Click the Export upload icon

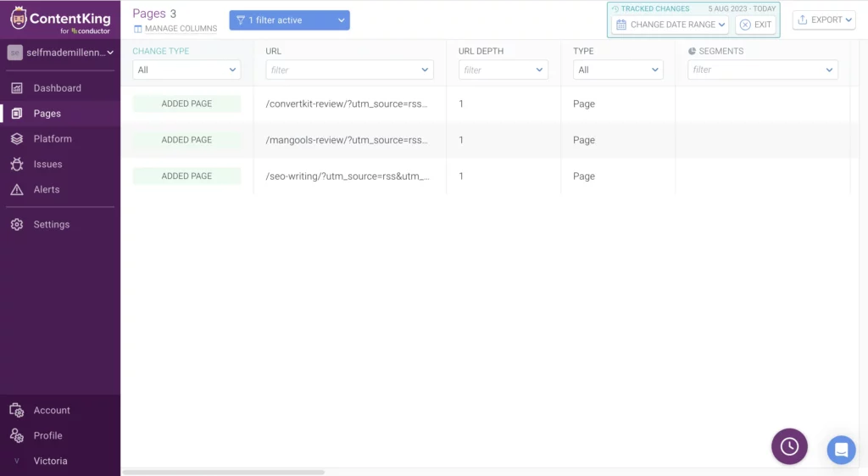click(x=802, y=20)
